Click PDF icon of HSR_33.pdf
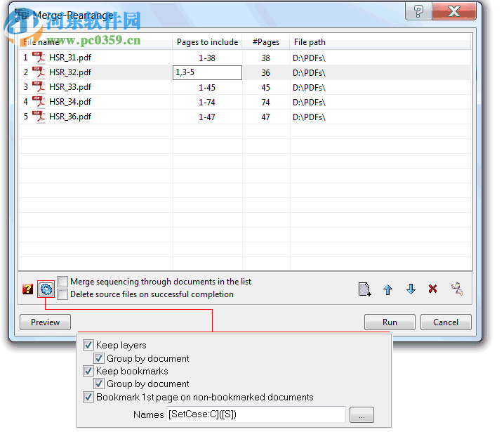This screenshot has width=504, height=432. point(39,87)
